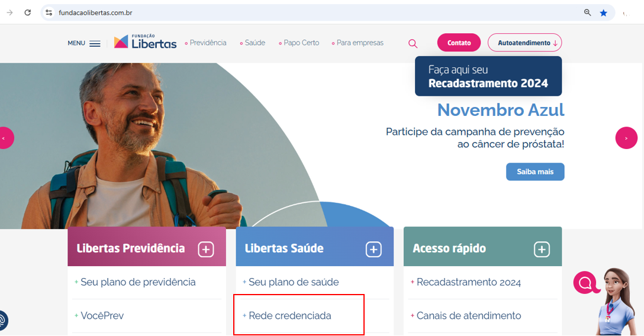Screen dimensions: 644x336
Task: Go to next carousel slide
Action: click(x=626, y=138)
